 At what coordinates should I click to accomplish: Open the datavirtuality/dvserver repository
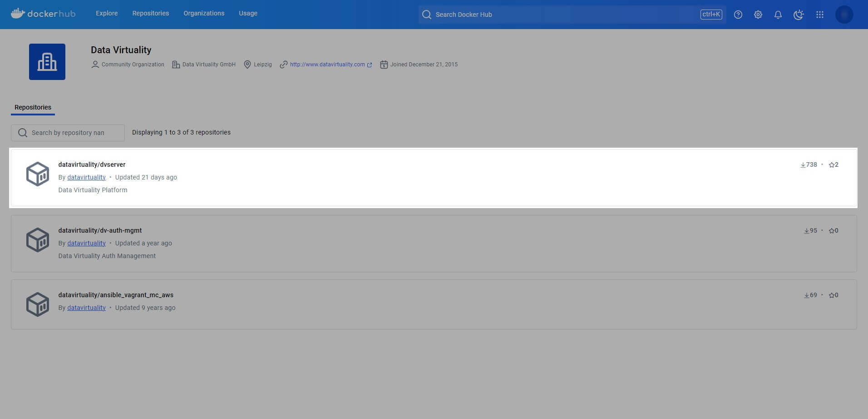click(92, 165)
